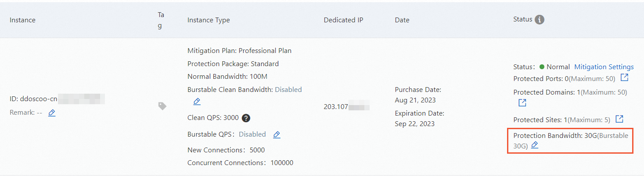Open Protected Ports external link icon
Viewport: 644px width, 176px height.
624,78
